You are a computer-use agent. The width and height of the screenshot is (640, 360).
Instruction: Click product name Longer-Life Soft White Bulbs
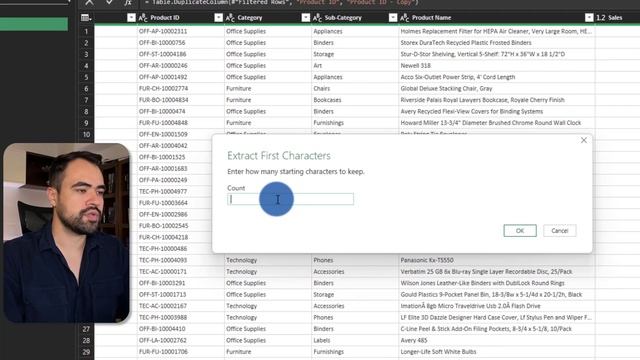coord(438,351)
